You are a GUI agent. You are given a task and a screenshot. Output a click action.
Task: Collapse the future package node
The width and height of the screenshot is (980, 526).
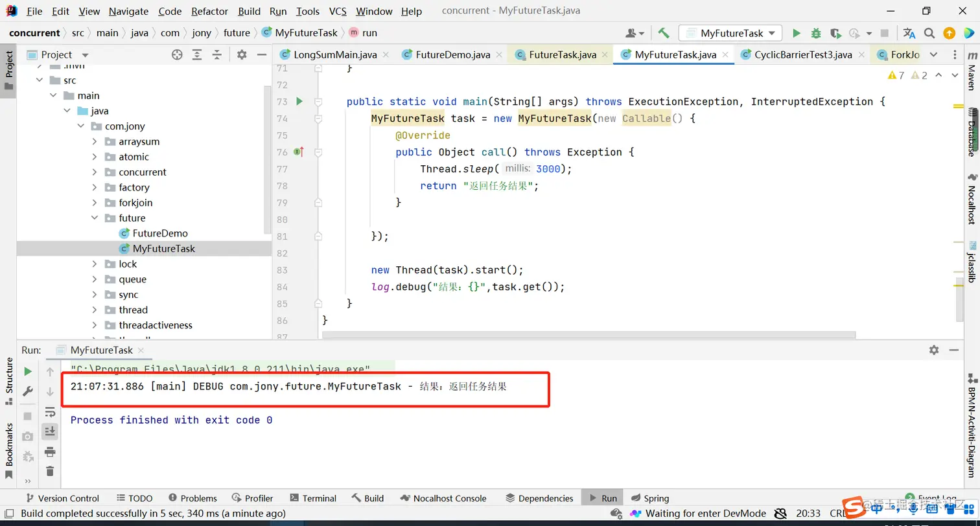pyautogui.click(x=95, y=218)
